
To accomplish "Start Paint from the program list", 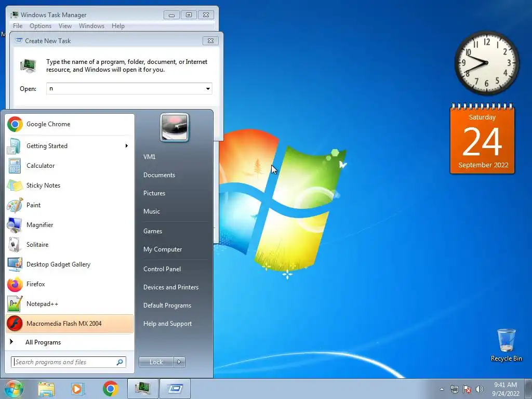I will click(x=70, y=205).
